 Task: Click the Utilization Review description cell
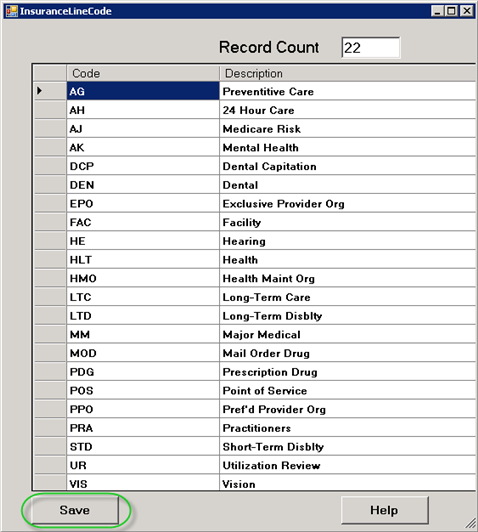tap(348, 465)
